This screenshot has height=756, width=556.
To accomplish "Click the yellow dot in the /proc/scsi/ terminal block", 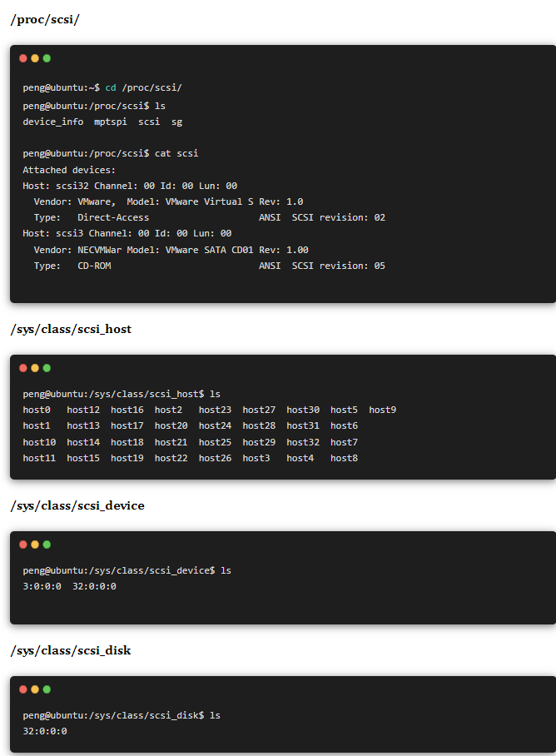I will click(x=35, y=58).
